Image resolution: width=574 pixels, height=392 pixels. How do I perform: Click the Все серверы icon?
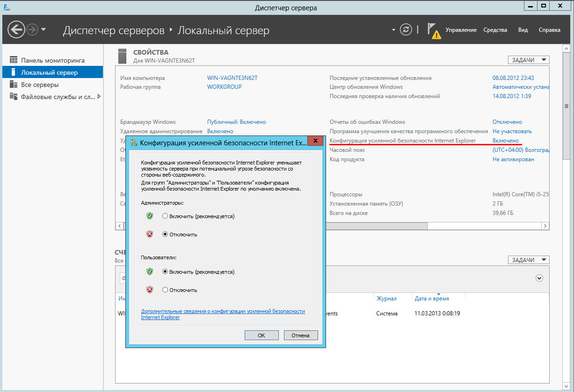coord(13,85)
